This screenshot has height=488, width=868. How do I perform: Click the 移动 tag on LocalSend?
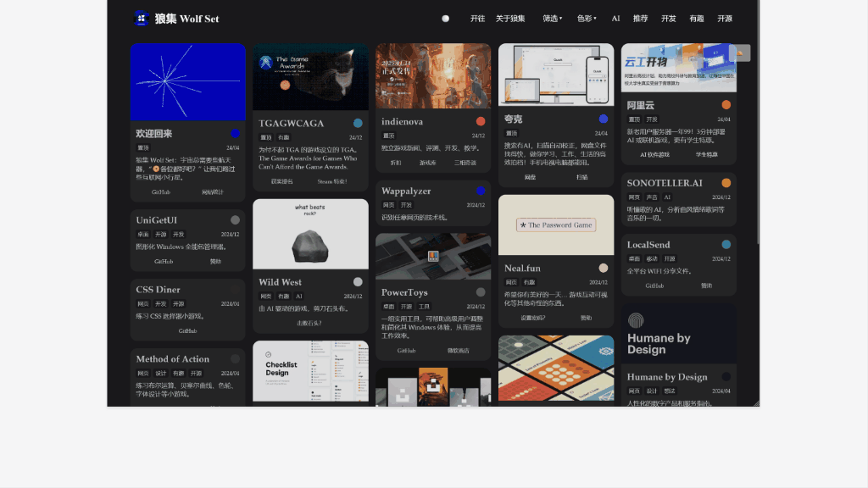tap(652, 258)
